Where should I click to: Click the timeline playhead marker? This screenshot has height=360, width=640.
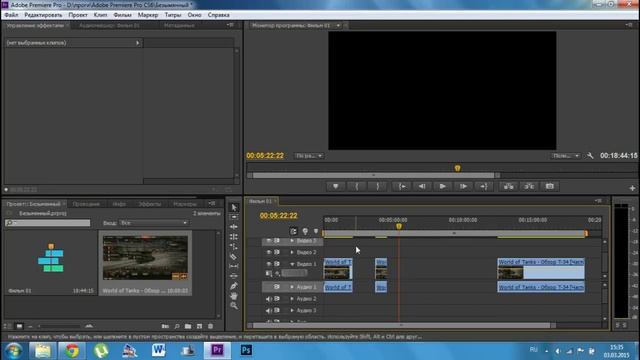pos(399,227)
